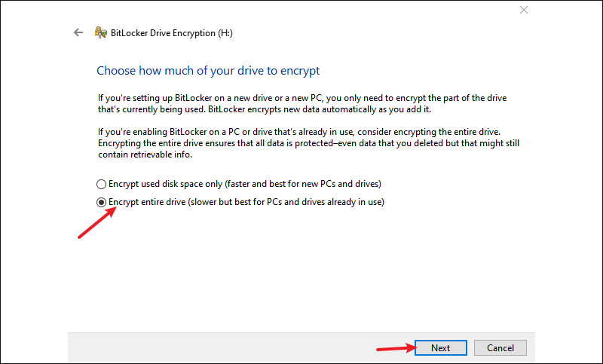Viewport: 603px width, 364px height.
Task: Click the Cancel button
Action: (x=500, y=348)
